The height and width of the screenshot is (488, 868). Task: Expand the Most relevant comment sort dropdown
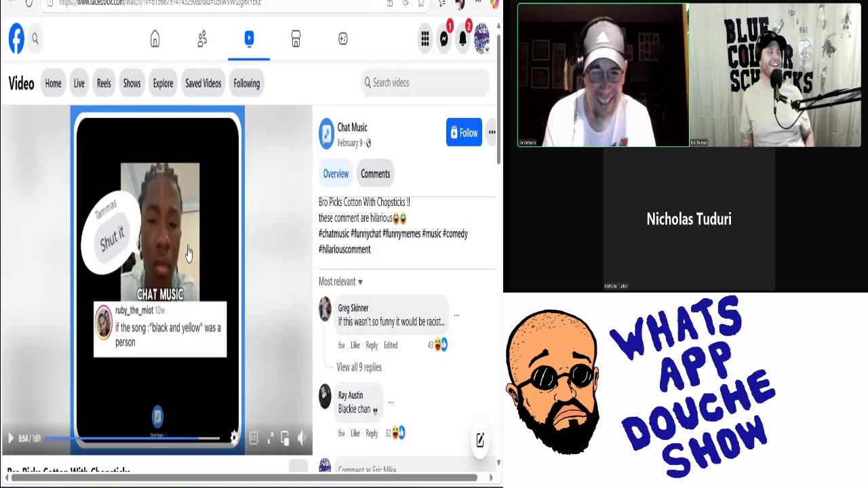click(340, 282)
